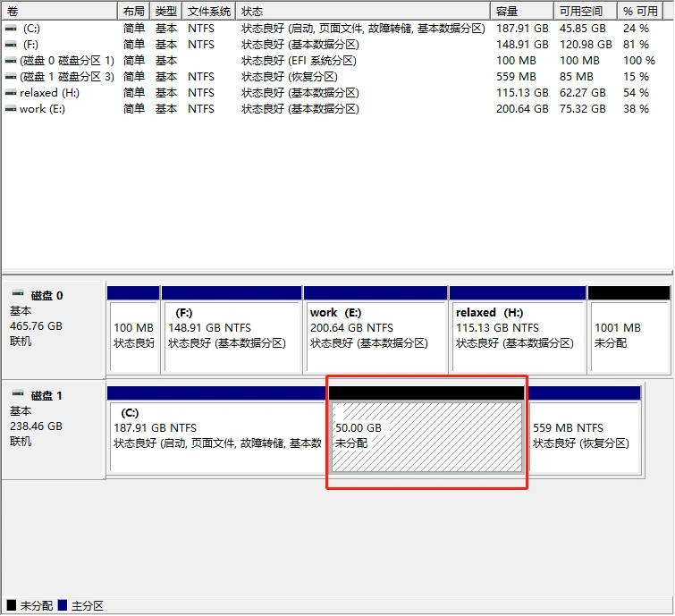Screen dimensions: 675x616
Task: Click the 状态 column header
Action: 363,11
